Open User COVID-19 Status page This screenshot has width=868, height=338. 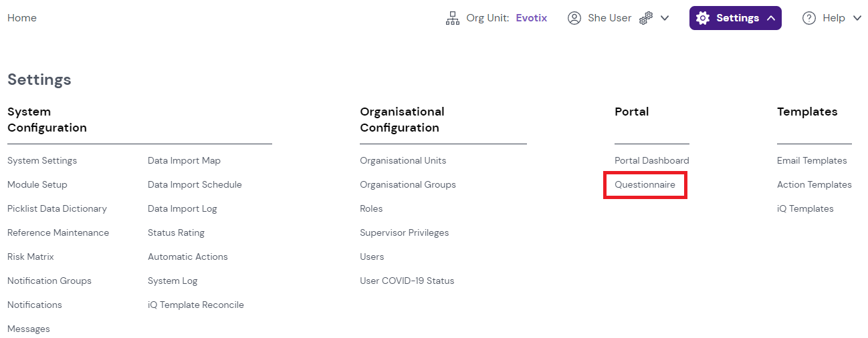point(407,281)
